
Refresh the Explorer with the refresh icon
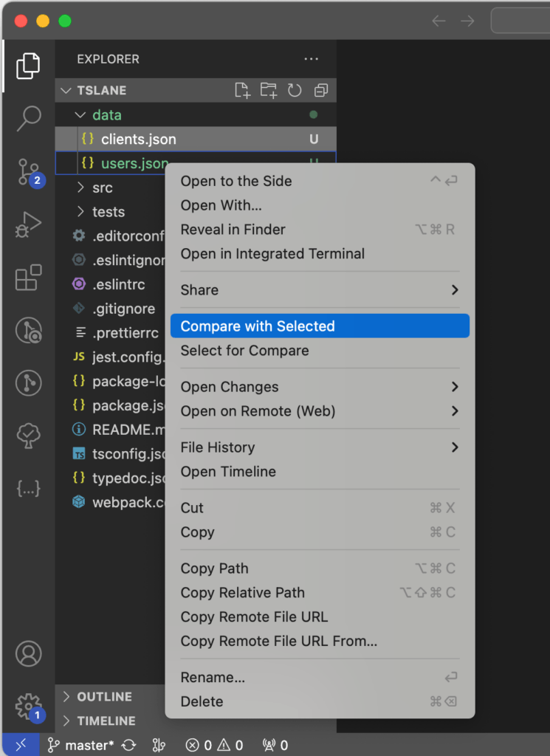click(295, 89)
